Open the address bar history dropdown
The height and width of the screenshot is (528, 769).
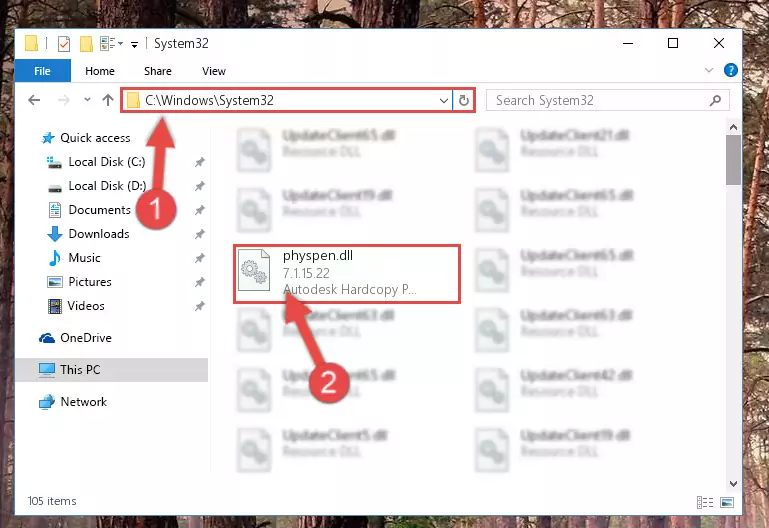[x=443, y=101]
